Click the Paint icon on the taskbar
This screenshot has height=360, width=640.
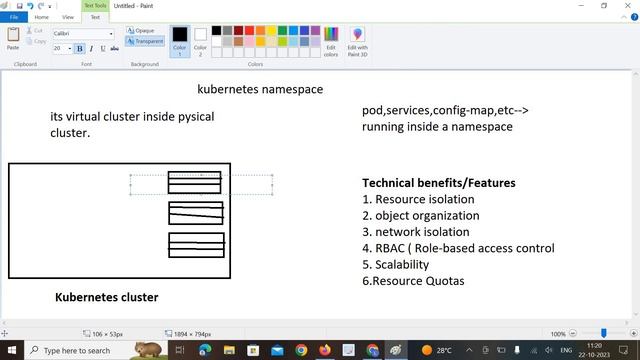(x=396, y=350)
